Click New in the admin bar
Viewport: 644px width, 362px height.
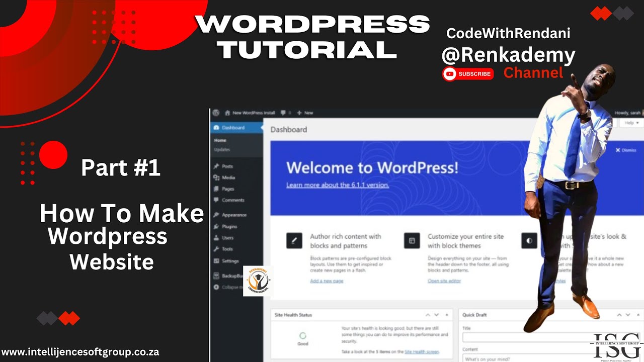[308, 113]
